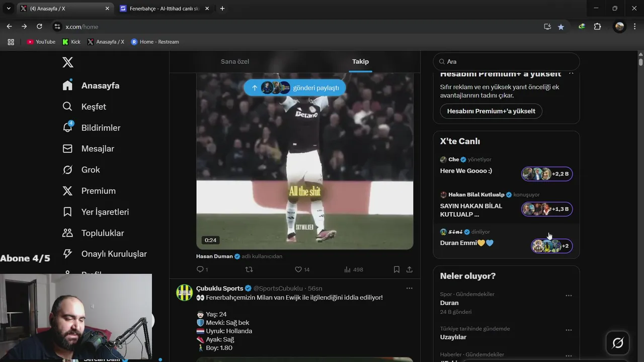The width and height of the screenshot is (644, 362).
Task: Go back in browser history
Action: 9,27
